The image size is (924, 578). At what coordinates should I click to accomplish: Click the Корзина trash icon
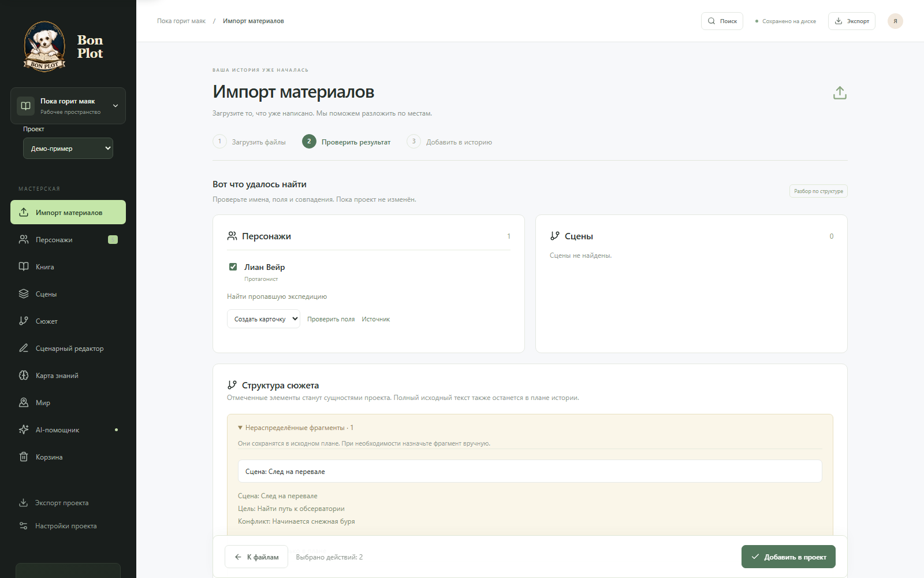pyautogui.click(x=24, y=457)
